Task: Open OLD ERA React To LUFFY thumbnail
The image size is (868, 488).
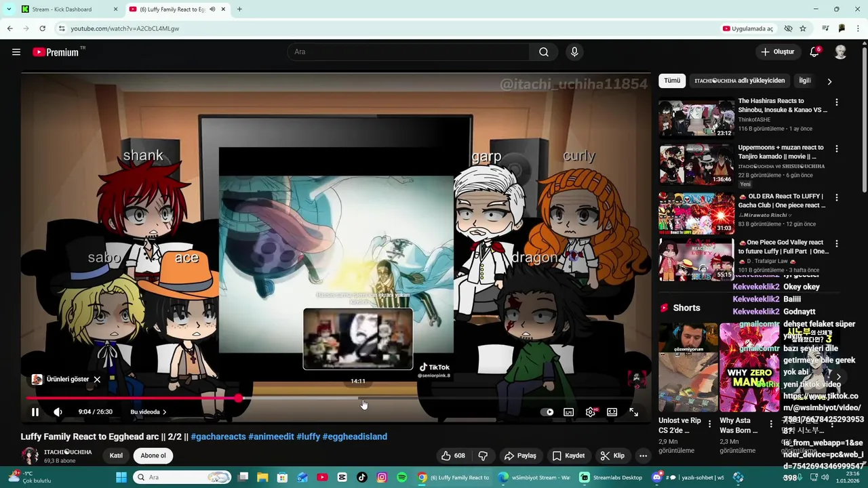Action: coord(696,213)
